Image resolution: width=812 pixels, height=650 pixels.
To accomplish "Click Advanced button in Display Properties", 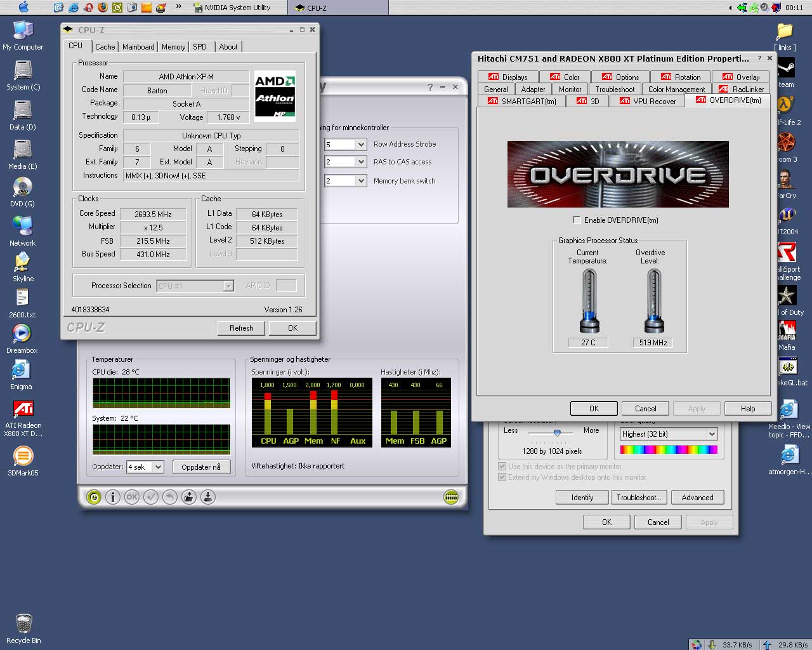I will click(x=697, y=497).
